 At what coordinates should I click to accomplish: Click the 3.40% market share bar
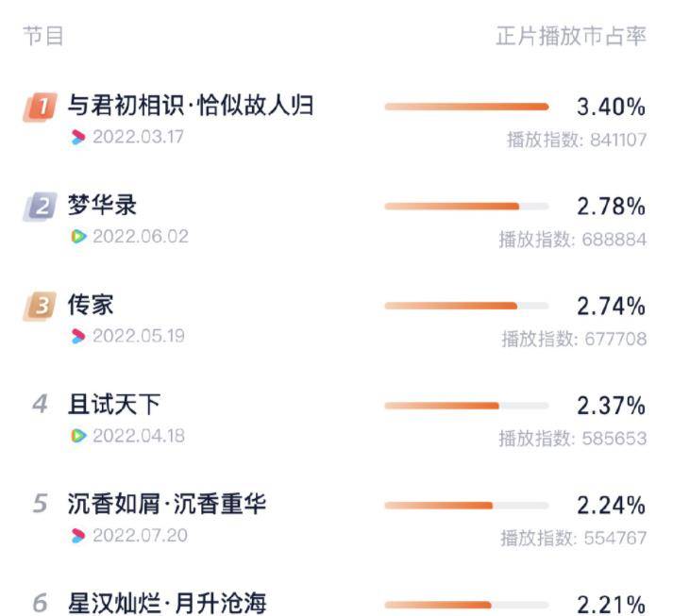tap(466, 107)
